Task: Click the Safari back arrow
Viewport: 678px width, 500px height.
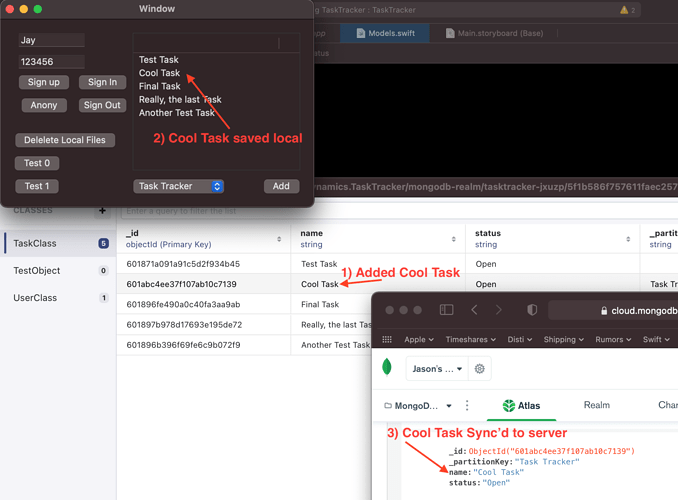Action: (x=475, y=310)
